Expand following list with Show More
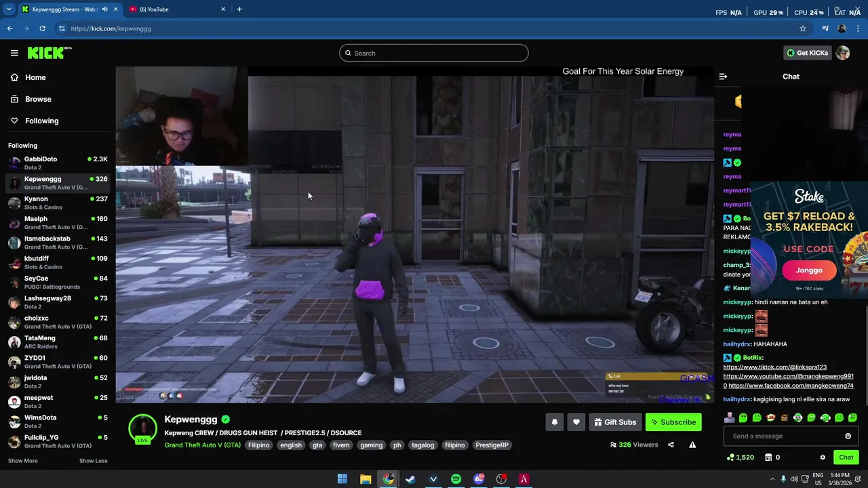This screenshot has height=488, width=868. click(22, 461)
